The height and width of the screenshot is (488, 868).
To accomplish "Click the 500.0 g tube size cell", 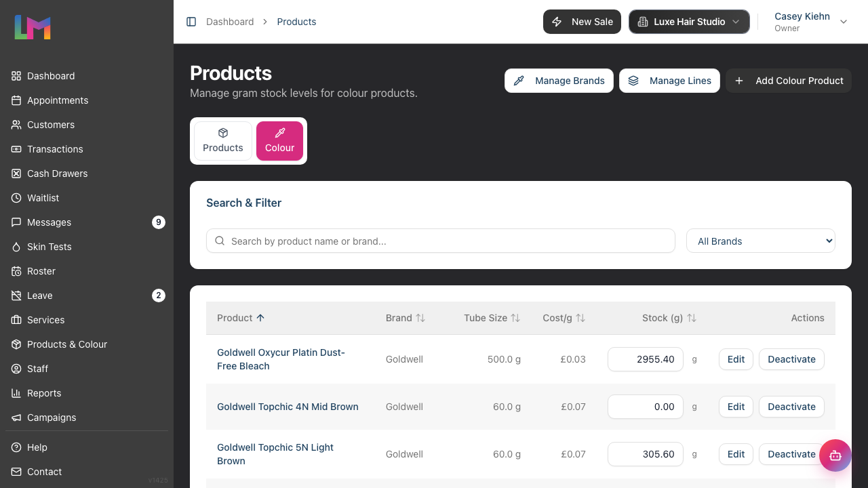I will (504, 359).
